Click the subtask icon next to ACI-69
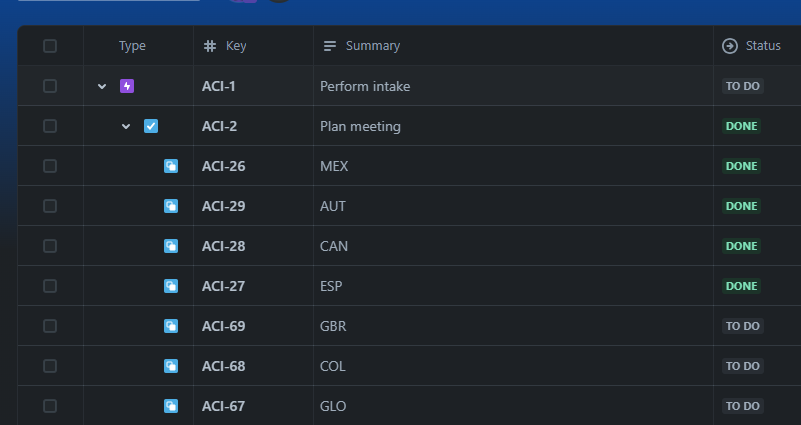The height and width of the screenshot is (425, 801). click(171, 326)
